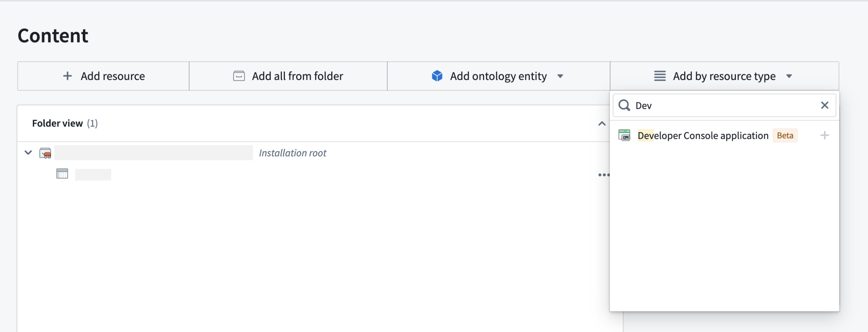868x332 pixels.
Task: Click the plus icon to add Developer Console application
Action: tap(825, 135)
